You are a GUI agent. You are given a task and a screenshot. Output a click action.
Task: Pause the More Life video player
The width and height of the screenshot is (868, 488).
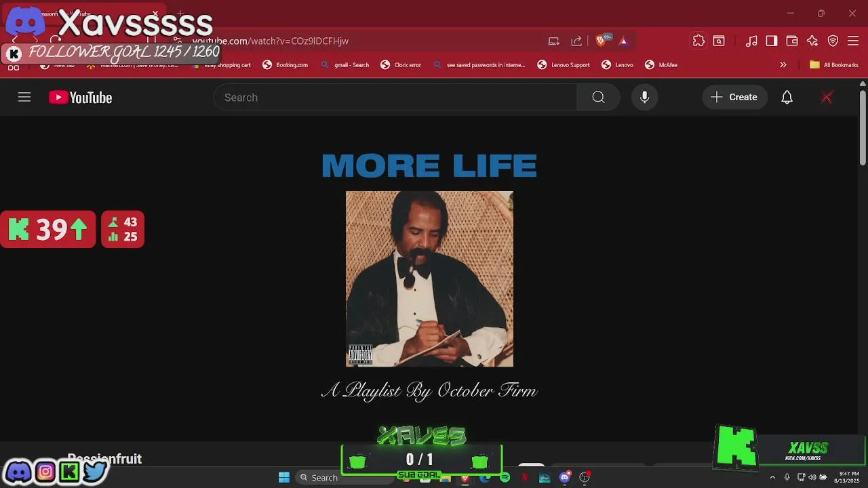429,278
